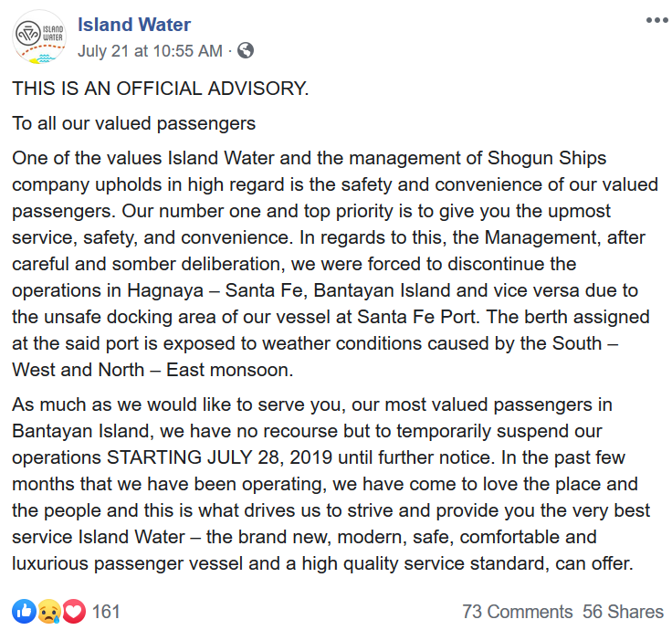Click the globe public audience icon
672x630 pixels.
pyautogui.click(x=246, y=50)
